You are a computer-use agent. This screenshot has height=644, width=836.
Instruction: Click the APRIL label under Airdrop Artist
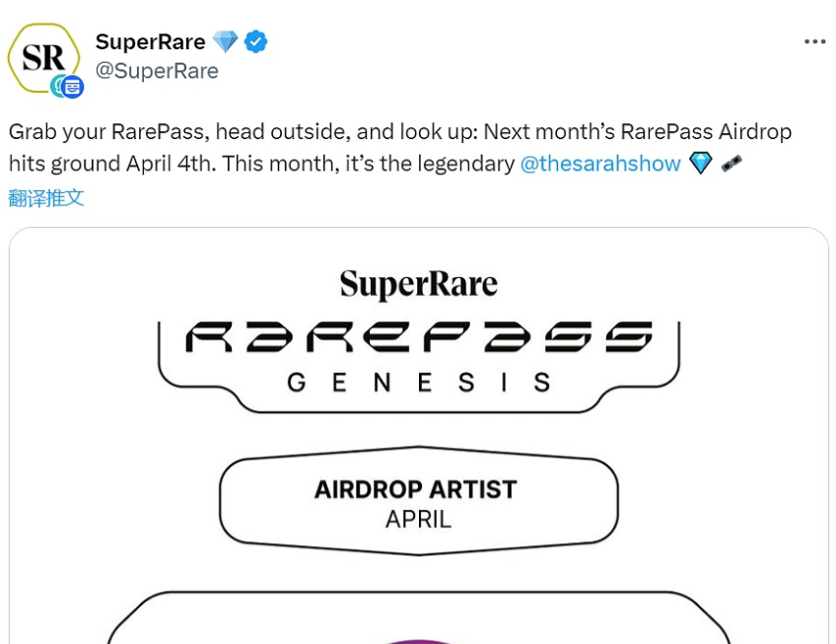418,519
